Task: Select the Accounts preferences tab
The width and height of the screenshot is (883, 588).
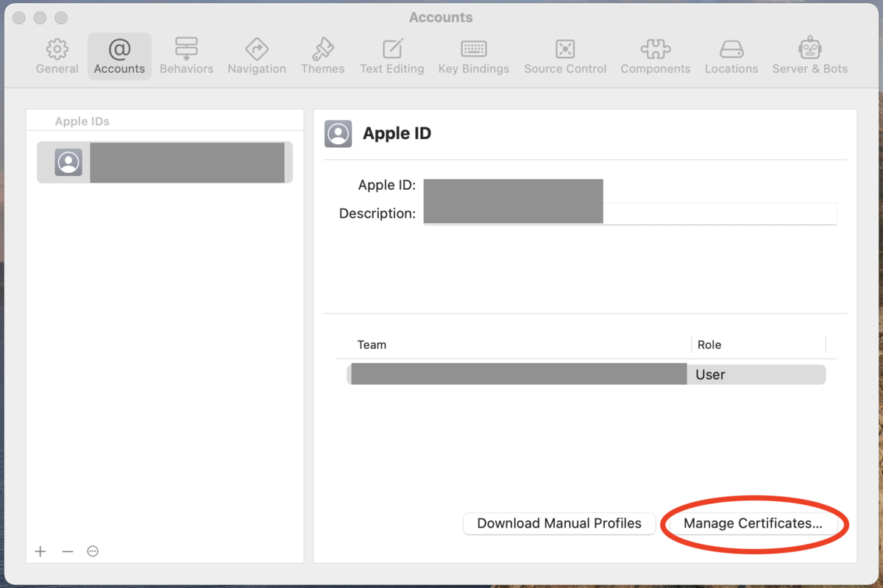Action: point(119,57)
